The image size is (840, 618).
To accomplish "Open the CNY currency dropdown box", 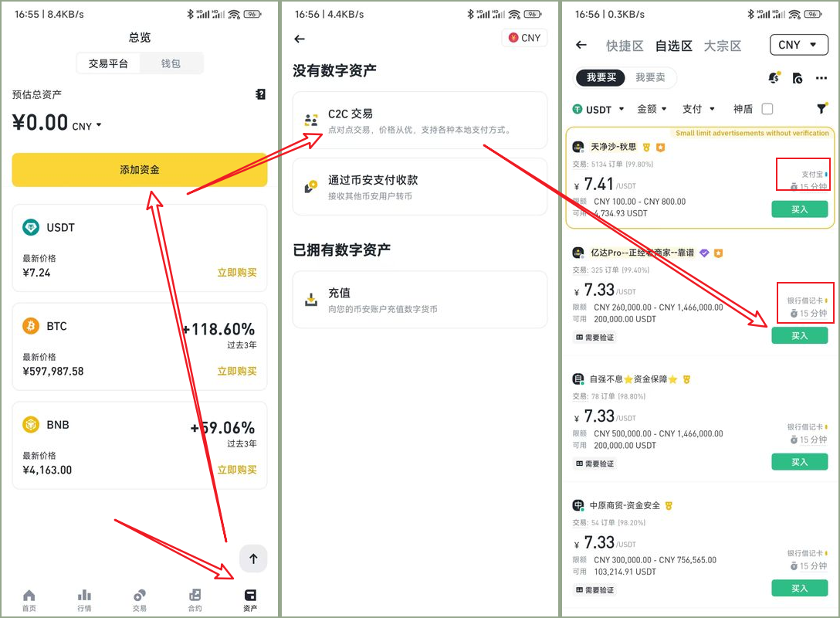I will (x=798, y=45).
